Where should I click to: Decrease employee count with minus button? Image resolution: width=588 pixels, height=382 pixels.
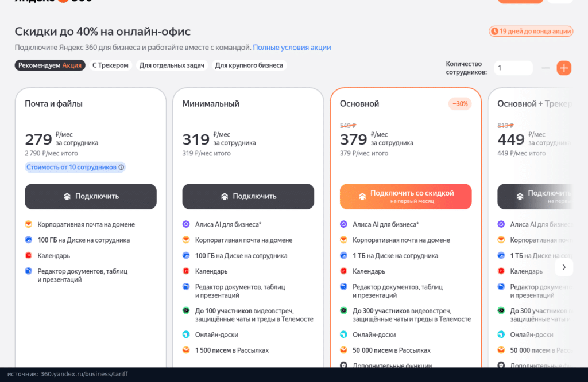click(x=546, y=68)
